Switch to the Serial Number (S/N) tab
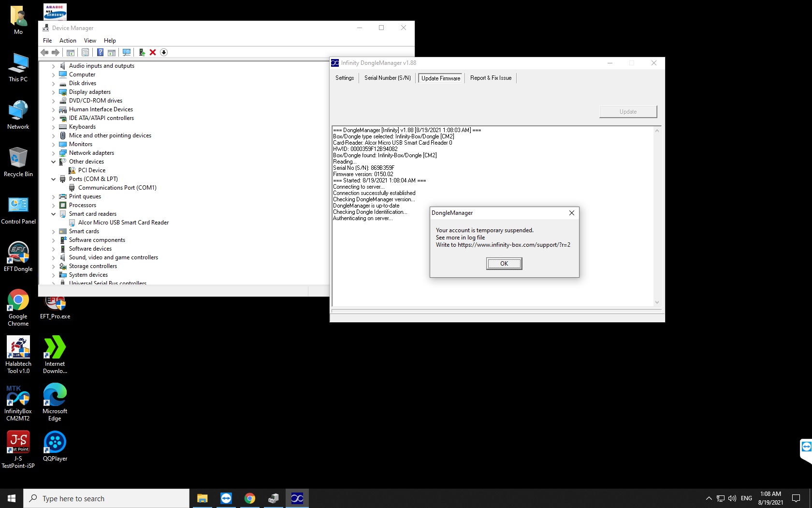The image size is (812, 508). coord(388,78)
